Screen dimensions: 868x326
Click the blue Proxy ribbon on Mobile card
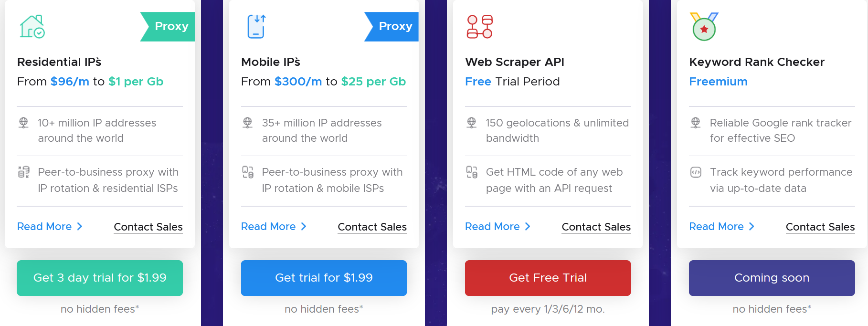(x=392, y=27)
